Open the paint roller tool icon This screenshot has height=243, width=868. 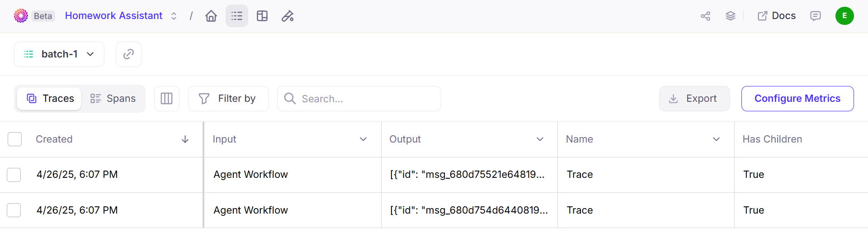pos(288,16)
